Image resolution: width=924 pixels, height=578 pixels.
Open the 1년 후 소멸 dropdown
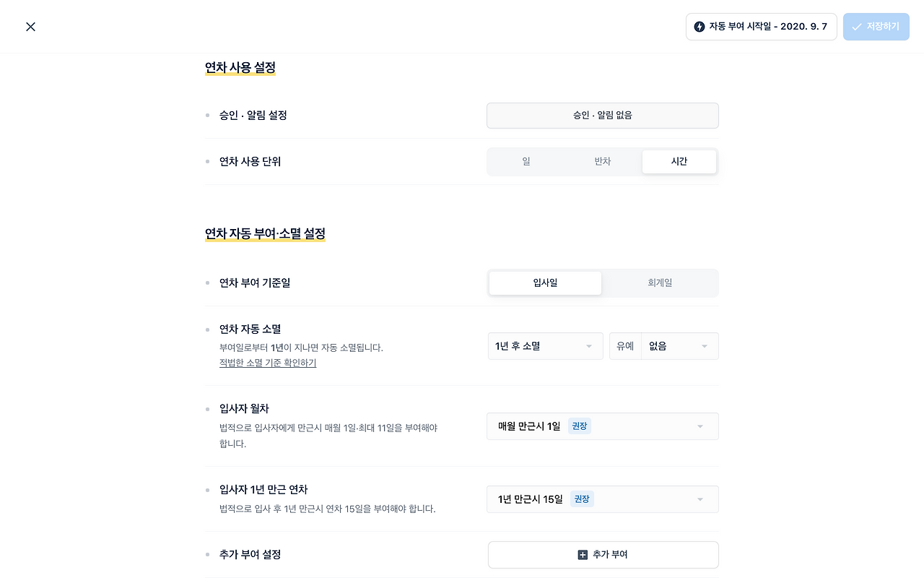(x=545, y=346)
